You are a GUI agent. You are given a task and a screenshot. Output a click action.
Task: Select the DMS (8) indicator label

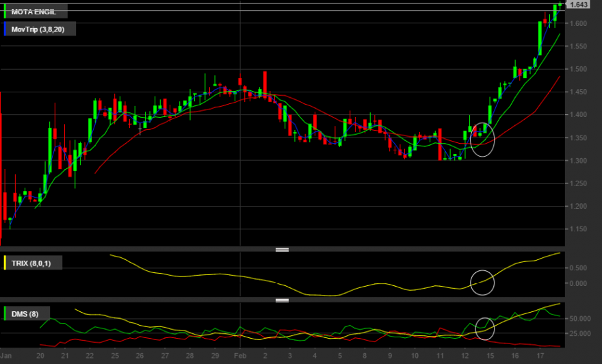pos(25,314)
